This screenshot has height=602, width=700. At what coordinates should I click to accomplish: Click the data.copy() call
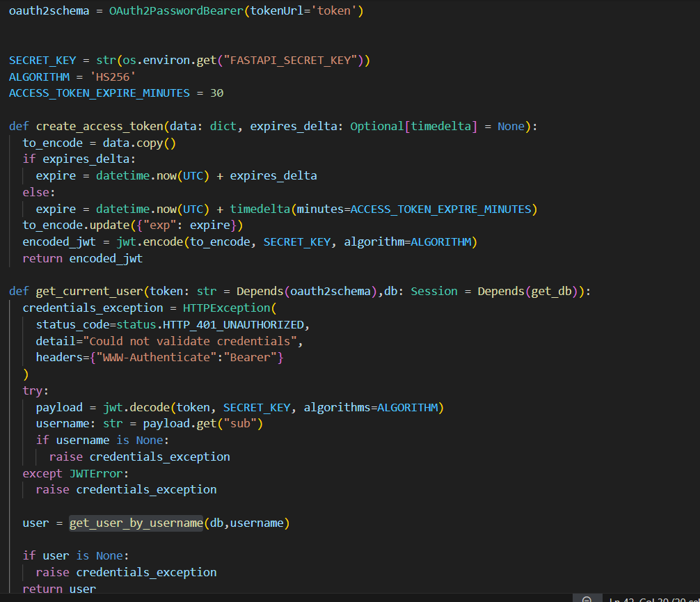[x=139, y=143]
